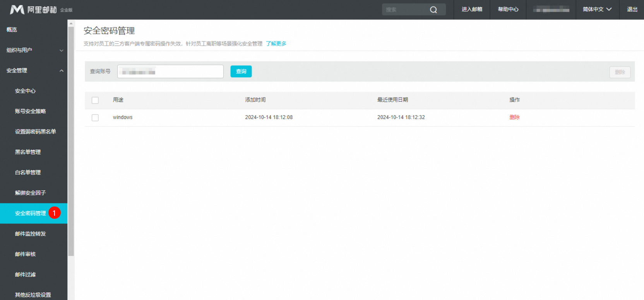Image resolution: width=644 pixels, height=300 pixels.
Task: Click the blue 查询 button
Action: (241, 72)
